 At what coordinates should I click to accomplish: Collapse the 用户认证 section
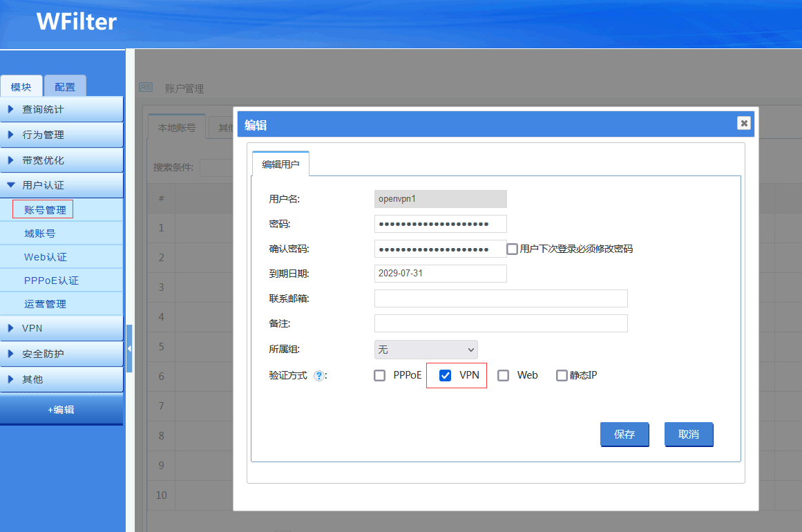(x=61, y=185)
